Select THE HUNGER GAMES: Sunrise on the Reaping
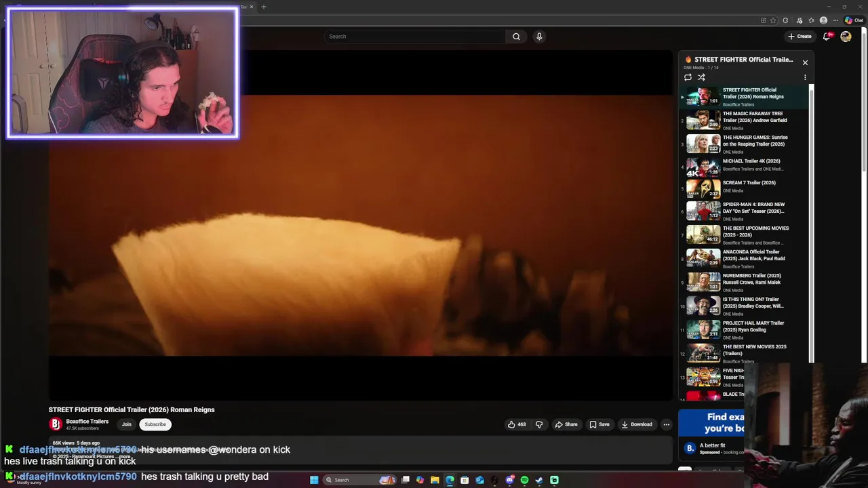This screenshot has height=488, width=868. [x=745, y=144]
